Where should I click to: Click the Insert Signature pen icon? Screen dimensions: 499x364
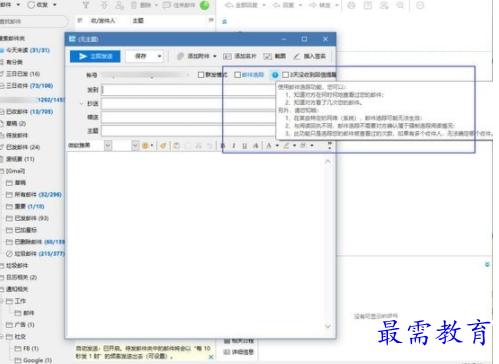click(x=297, y=56)
